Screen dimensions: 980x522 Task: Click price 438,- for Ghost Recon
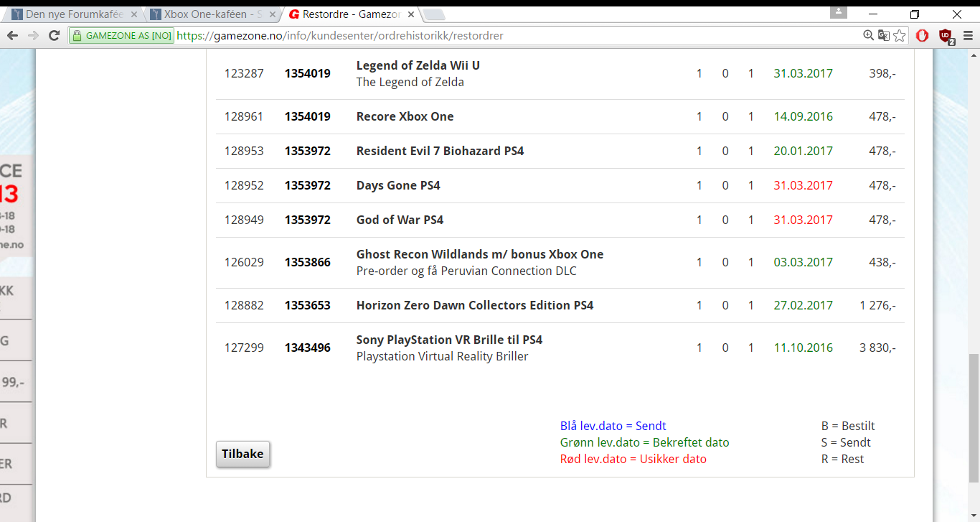pyautogui.click(x=882, y=262)
